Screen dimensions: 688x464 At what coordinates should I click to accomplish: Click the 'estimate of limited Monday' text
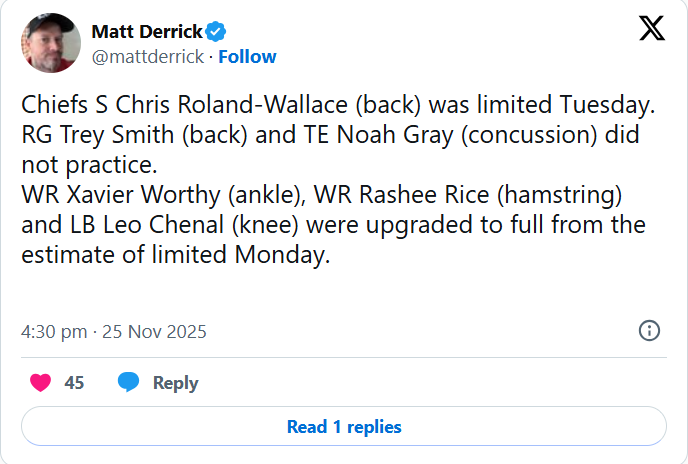(175, 255)
